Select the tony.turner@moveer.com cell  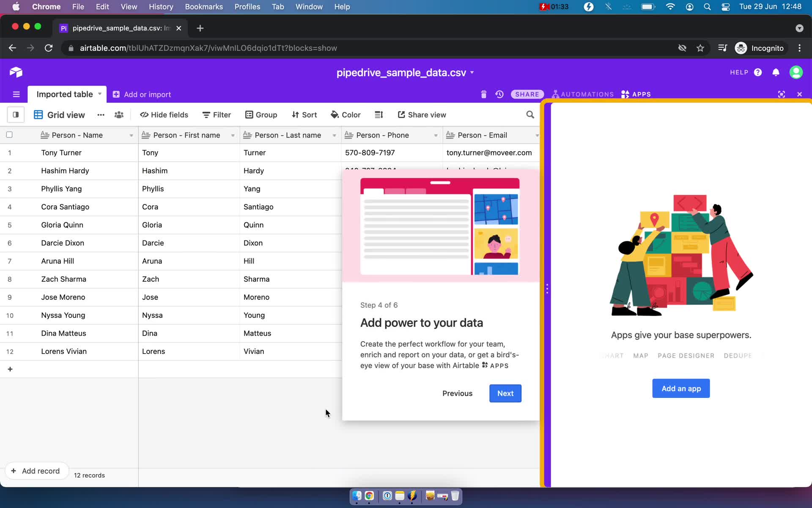pos(491,153)
